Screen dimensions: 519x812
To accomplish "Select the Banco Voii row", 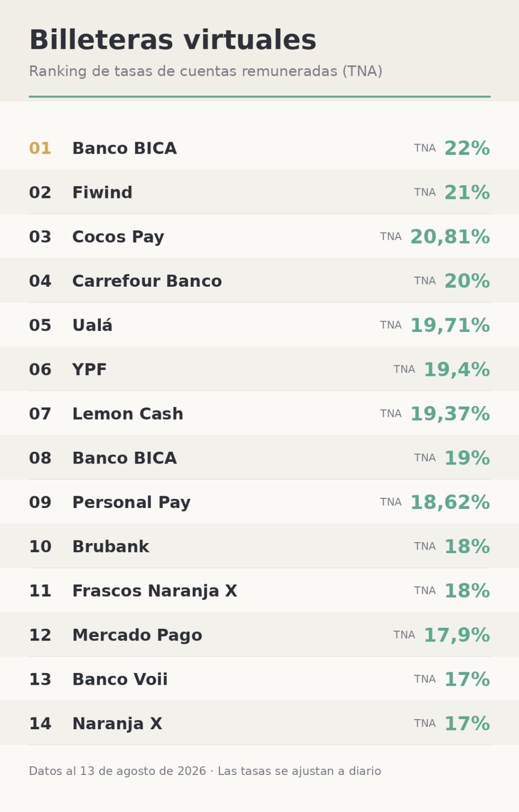I will (259, 679).
